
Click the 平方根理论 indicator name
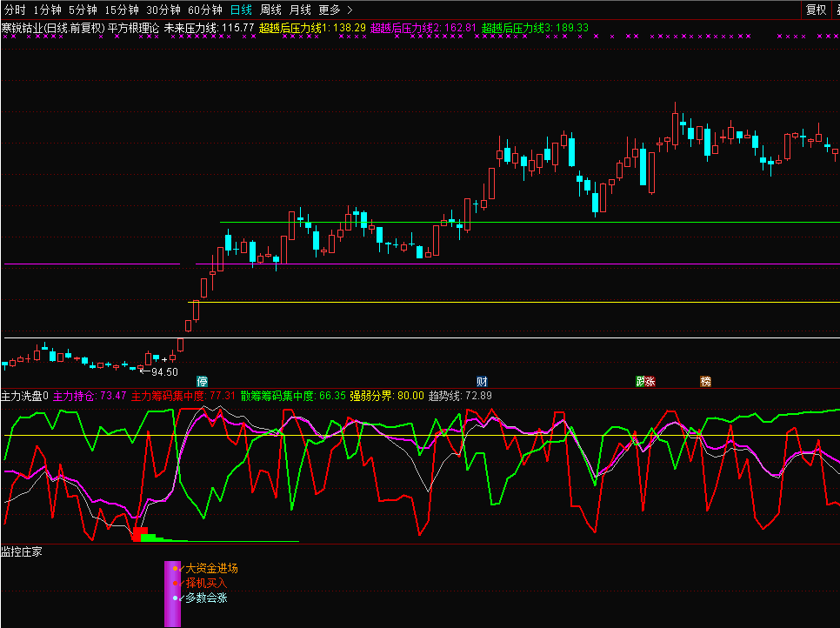[133, 28]
